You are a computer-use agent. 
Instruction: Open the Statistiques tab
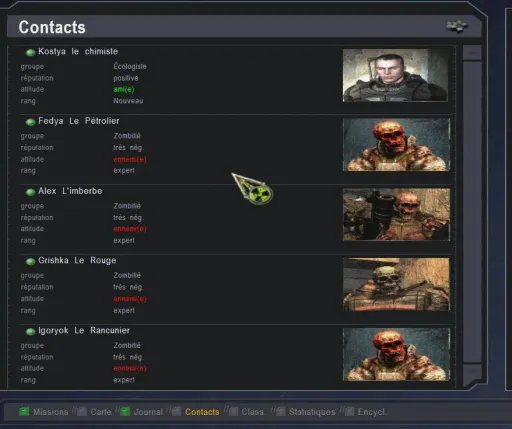tap(312, 412)
